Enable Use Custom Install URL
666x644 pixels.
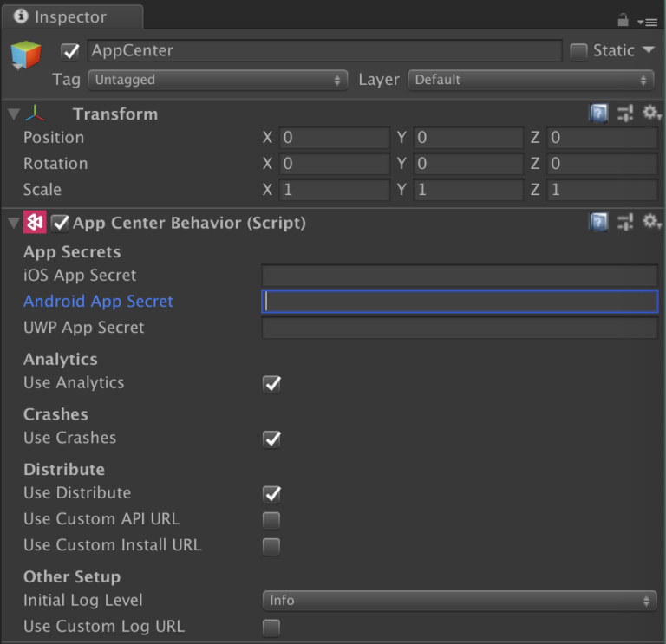click(x=271, y=547)
